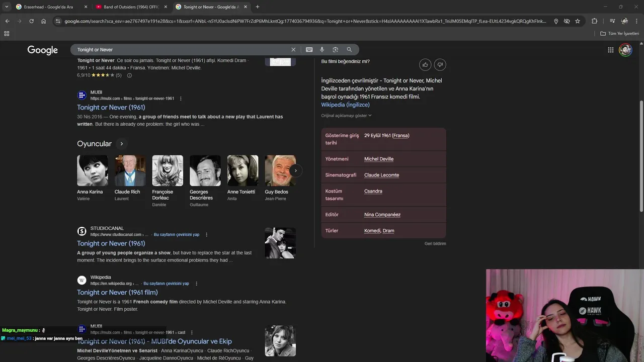Open more options for StudioCanal result

click(206, 235)
